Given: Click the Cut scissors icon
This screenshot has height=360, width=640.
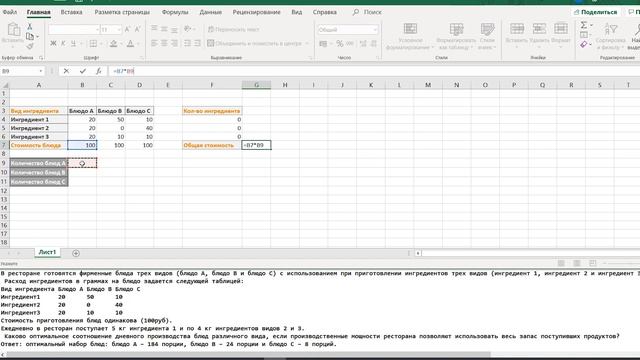Looking at the screenshot, I should tap(29, 27).
